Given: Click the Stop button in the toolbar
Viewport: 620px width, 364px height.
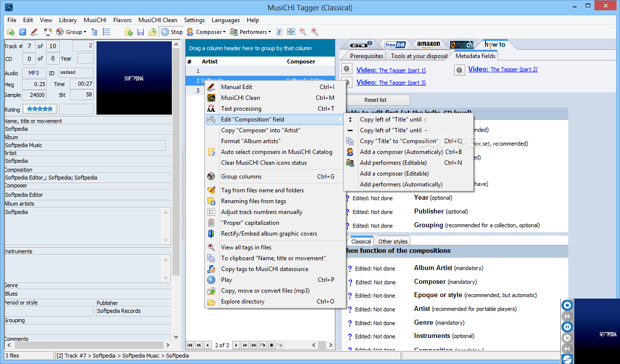Looking at the screenshot, I should click(171, 32).
